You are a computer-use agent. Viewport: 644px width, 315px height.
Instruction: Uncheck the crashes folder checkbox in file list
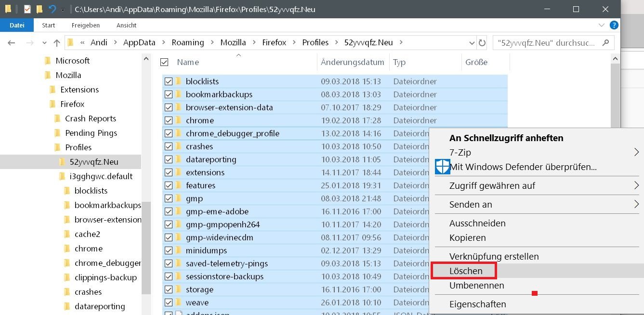pos(168,146)
